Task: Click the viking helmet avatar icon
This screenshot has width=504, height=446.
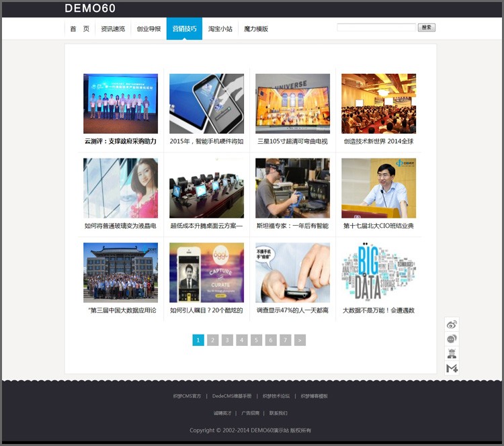Action: tap(452, 353)
